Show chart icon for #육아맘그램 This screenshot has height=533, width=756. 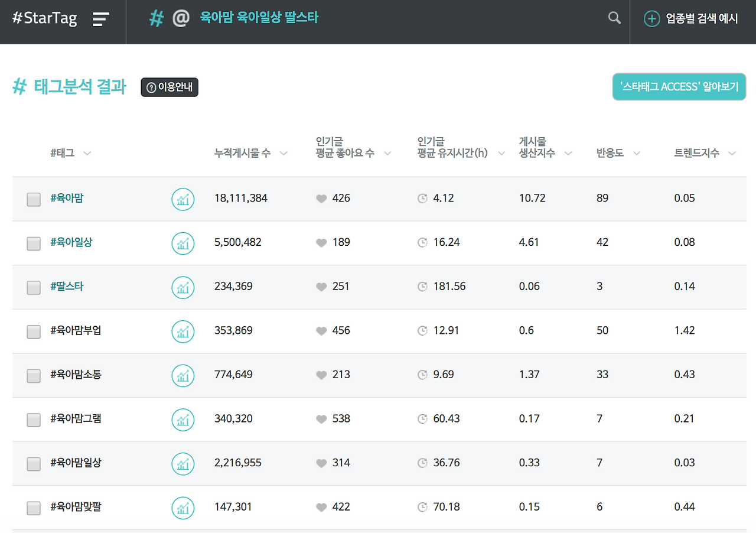tap(183, 420)
